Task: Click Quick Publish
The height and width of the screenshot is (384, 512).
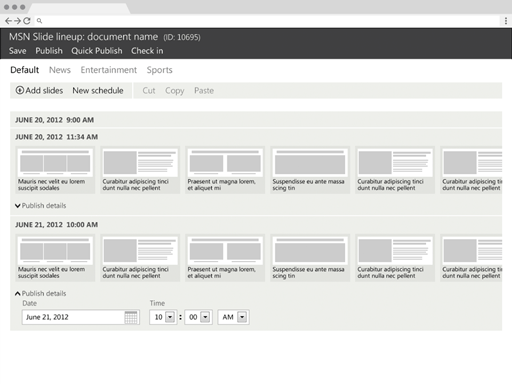Action: pyautogui.click(x=97, y=51)
